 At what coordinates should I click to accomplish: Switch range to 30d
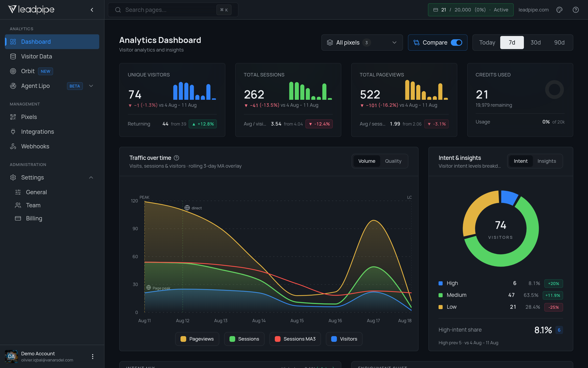coord(536,43)
